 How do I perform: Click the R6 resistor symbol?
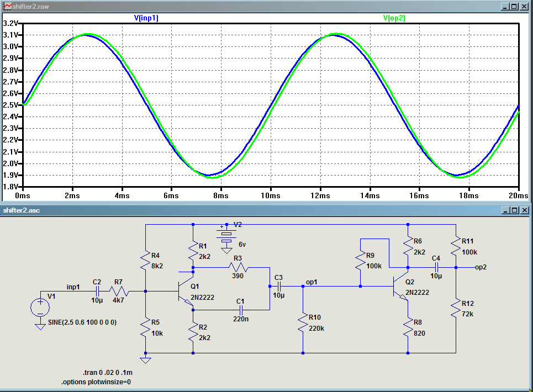point(408,246)
